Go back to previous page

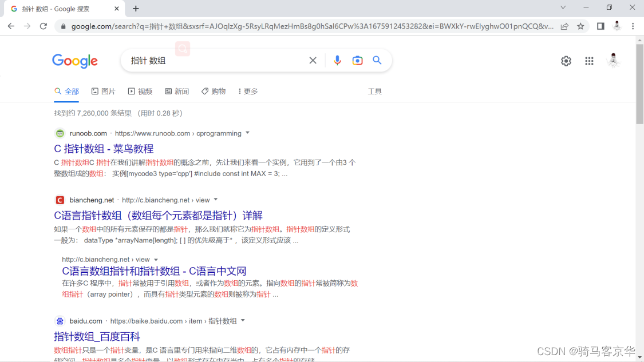(11, 26)
